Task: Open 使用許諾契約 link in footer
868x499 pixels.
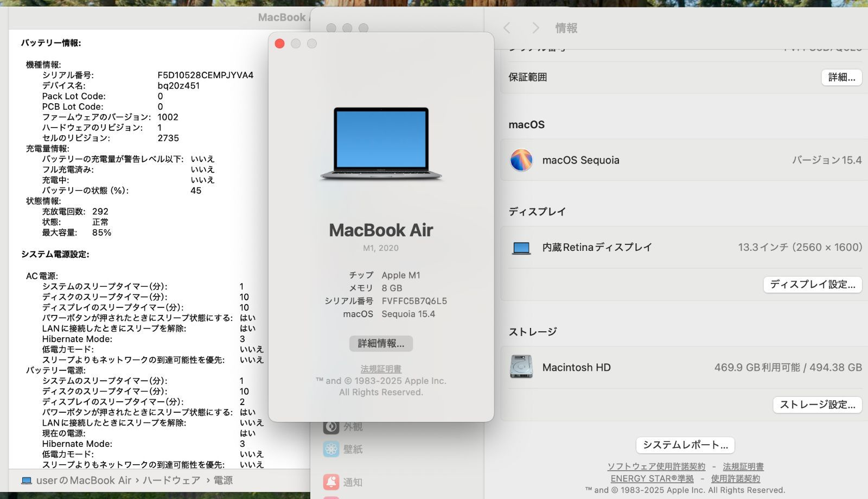Action: [x=736, y=478]
